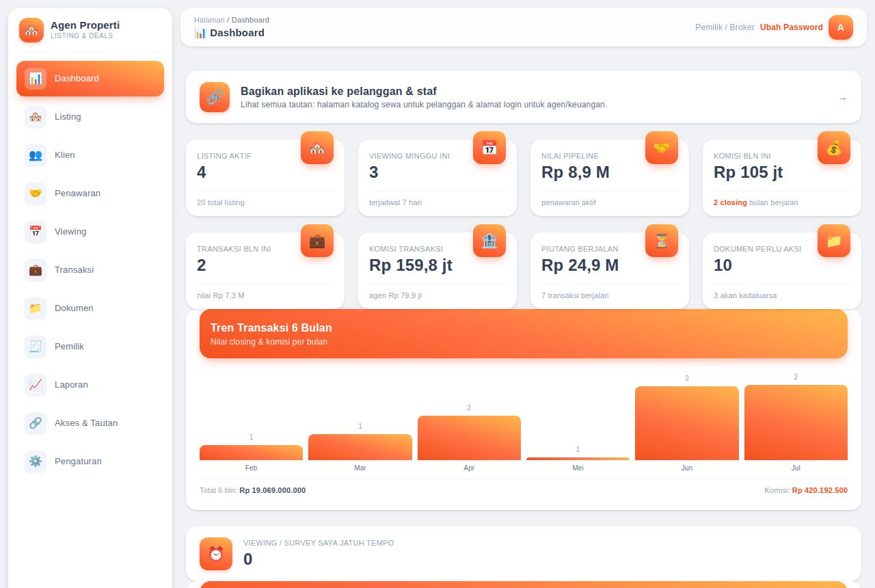The width and height of the screenshot is (875, 588).
Task: Open Dashboard chart icon in sidebar
Action: [36, 79]
